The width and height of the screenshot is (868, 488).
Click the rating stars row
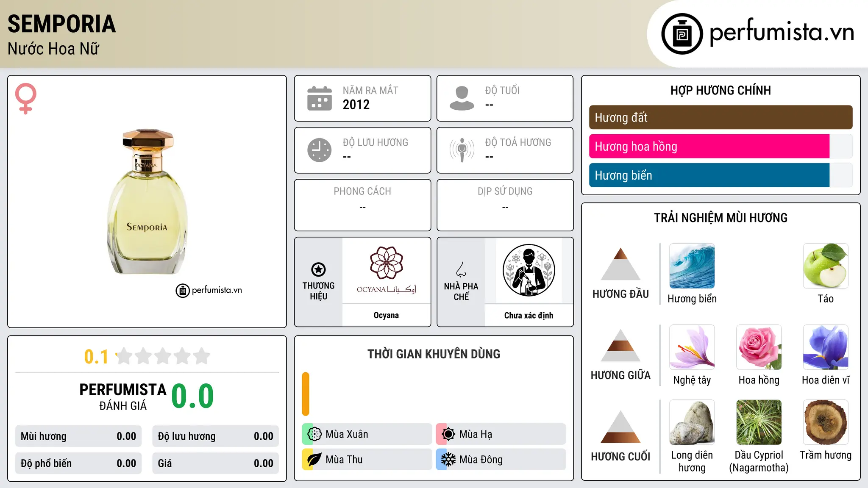(x=163, y=356)
